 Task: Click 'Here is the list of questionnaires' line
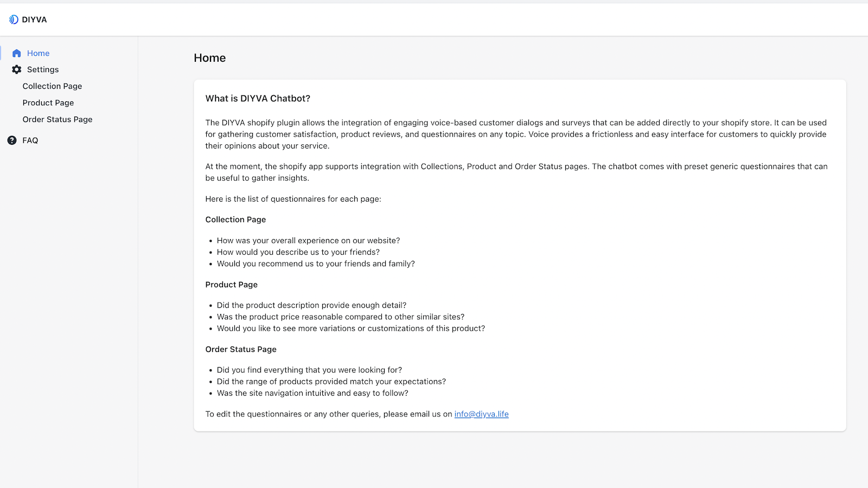[x=293, y=199]
